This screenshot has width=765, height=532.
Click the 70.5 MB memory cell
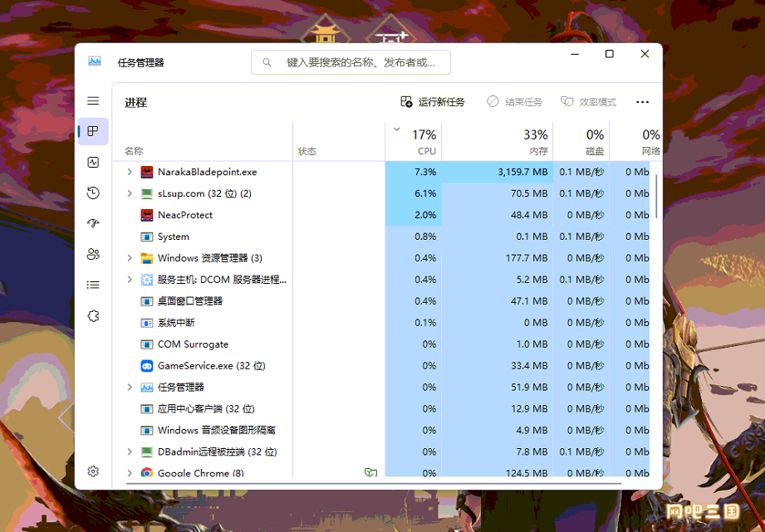(x=498, y=193)
